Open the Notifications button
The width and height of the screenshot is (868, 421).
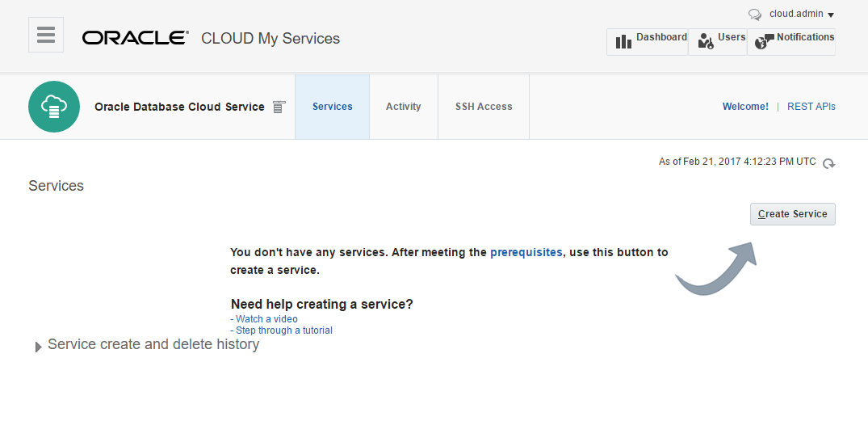(791, 42)
